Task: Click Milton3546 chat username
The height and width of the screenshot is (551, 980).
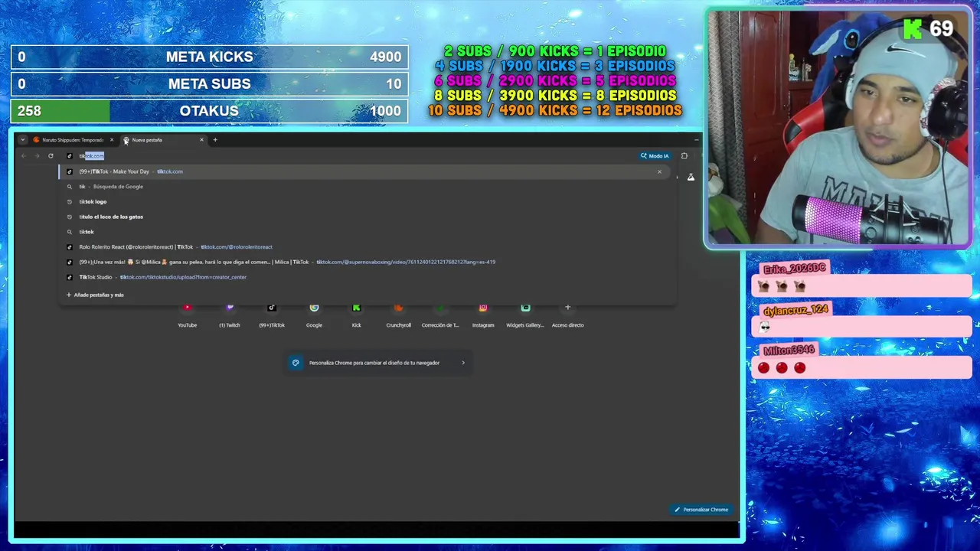Action: (789, 350)
